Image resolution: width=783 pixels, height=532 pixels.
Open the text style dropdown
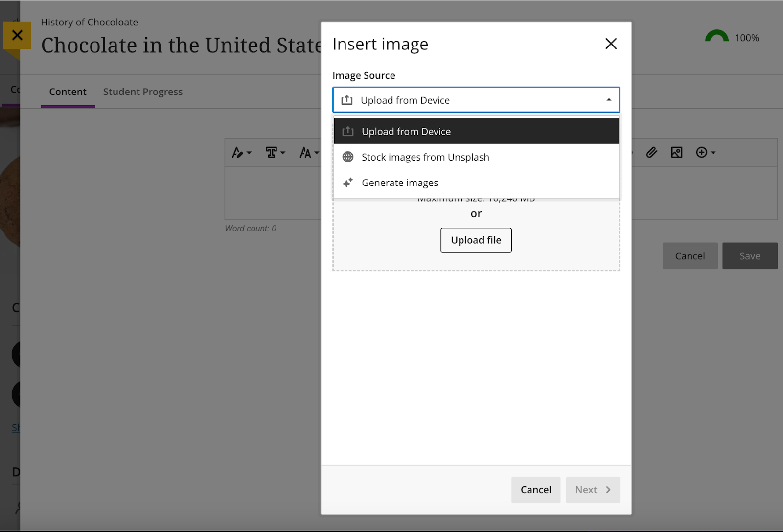[241, 153]
